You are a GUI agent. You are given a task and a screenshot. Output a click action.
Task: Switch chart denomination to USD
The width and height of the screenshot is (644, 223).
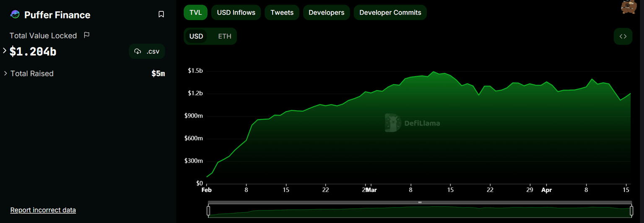click(x=196, y=37)
